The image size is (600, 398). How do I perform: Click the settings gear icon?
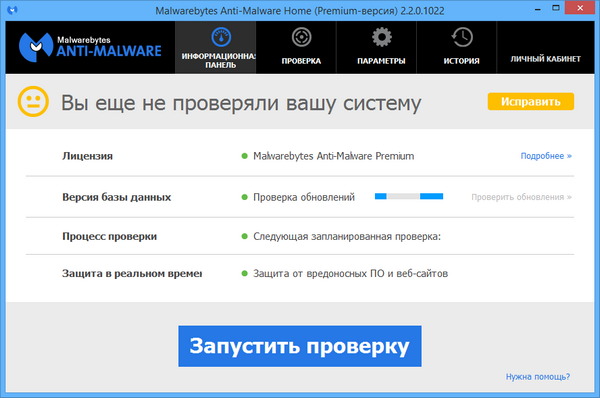click(x=382, y=37)
